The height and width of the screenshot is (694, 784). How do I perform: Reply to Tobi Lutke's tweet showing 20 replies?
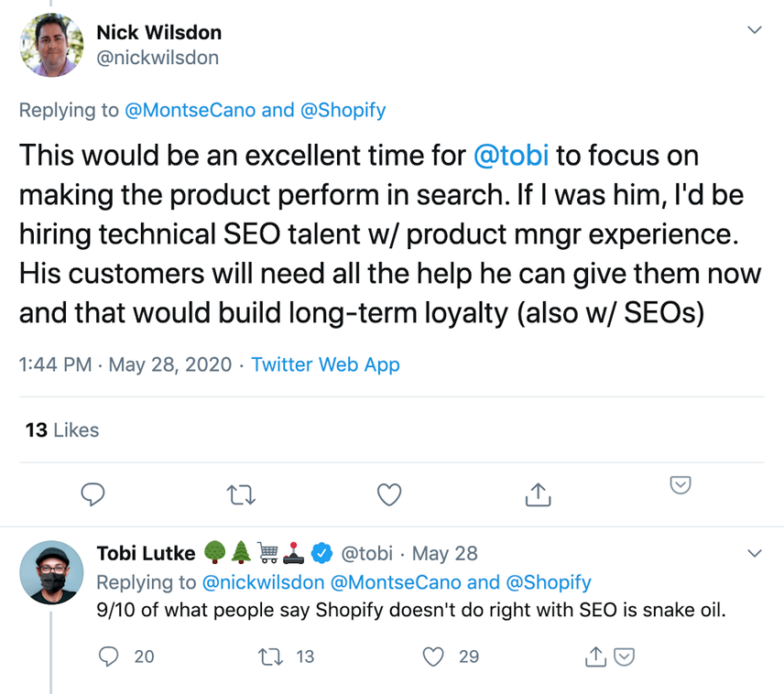click(x=108, y=656)
